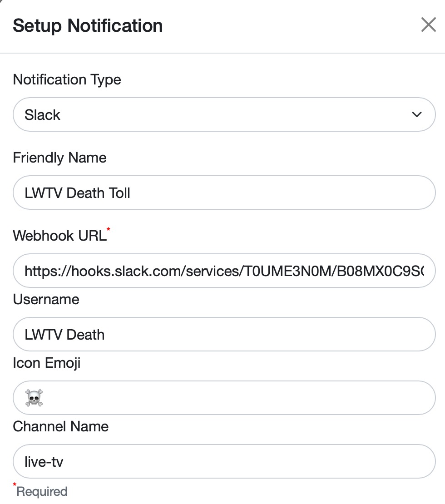Click the Friendly Name field with LWTV Death Toll
The width and height of the screenshot is (445, 504).
pyautogui.click(x=224, y=193)
